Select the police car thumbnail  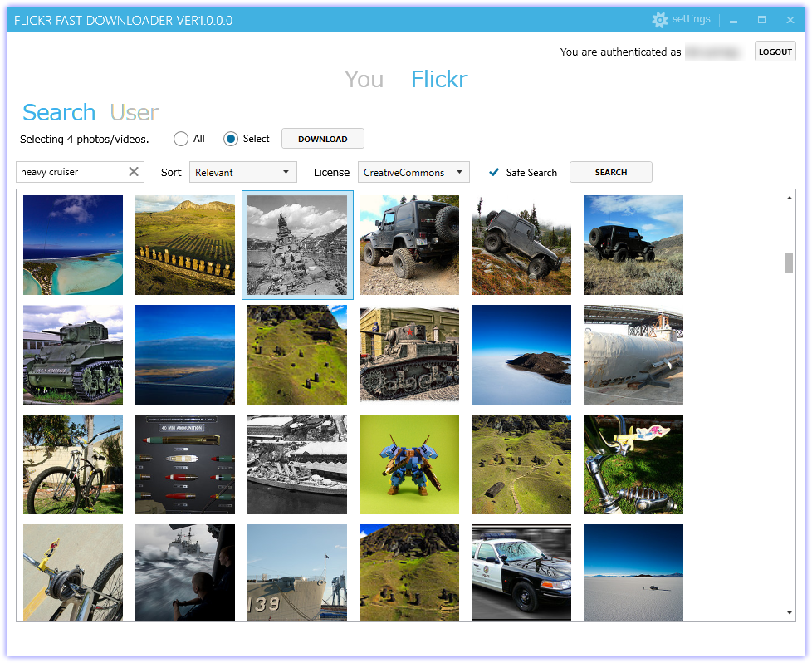point(521,572)
